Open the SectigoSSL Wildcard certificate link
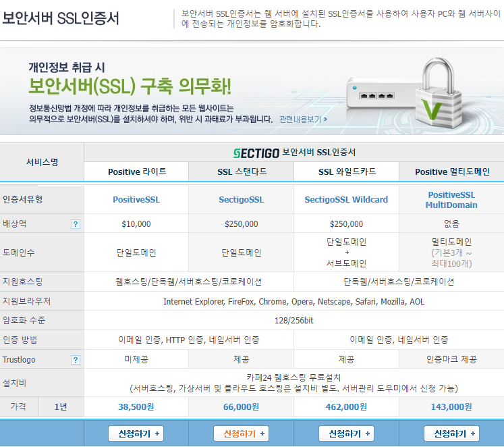 pyautogui.click(x=346, y=200)
